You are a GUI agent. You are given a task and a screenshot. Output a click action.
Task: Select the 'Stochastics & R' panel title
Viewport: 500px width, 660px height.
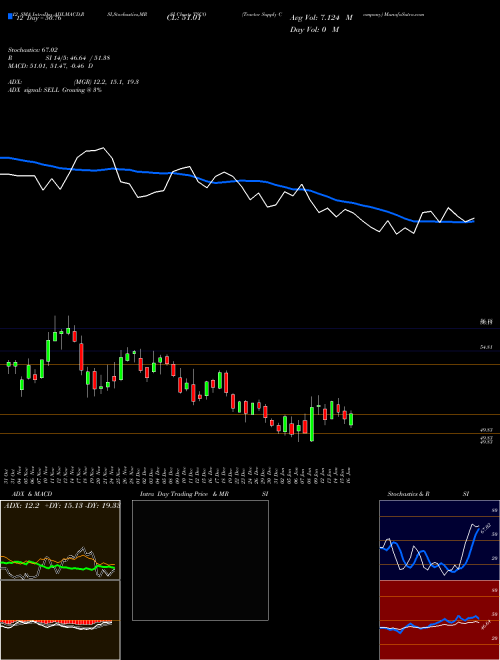click(408, 494)
